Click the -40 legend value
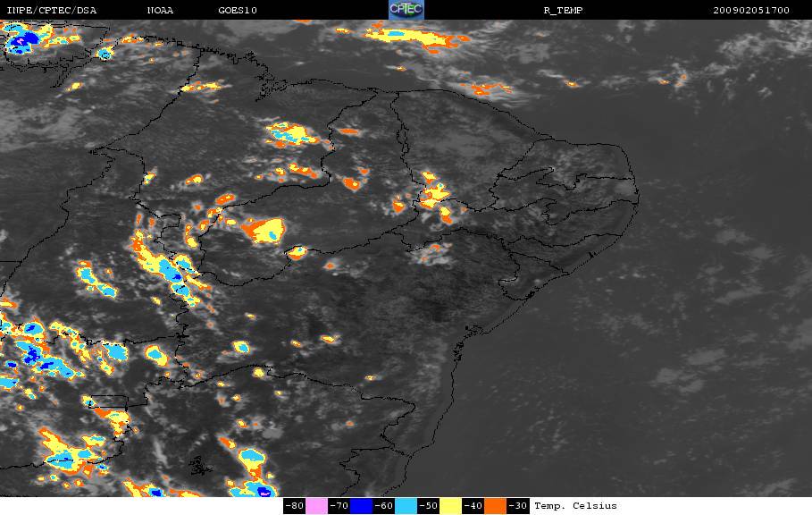 pyautogui.click(x=473, y=506)
